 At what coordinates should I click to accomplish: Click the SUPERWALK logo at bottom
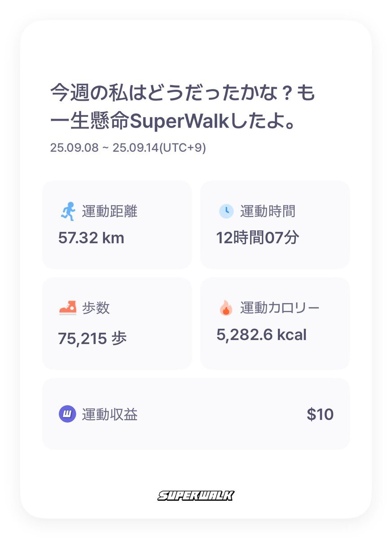click(196, 496)
